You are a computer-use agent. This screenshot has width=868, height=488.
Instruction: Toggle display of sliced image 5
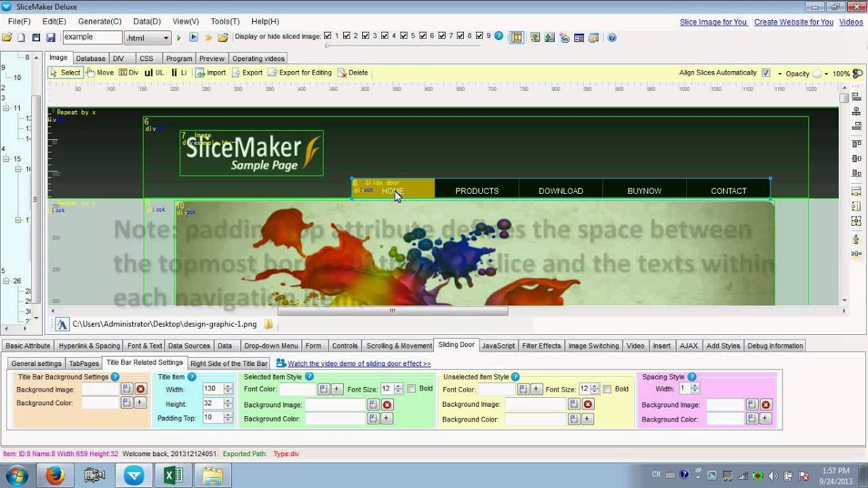[x=403, y=36]
